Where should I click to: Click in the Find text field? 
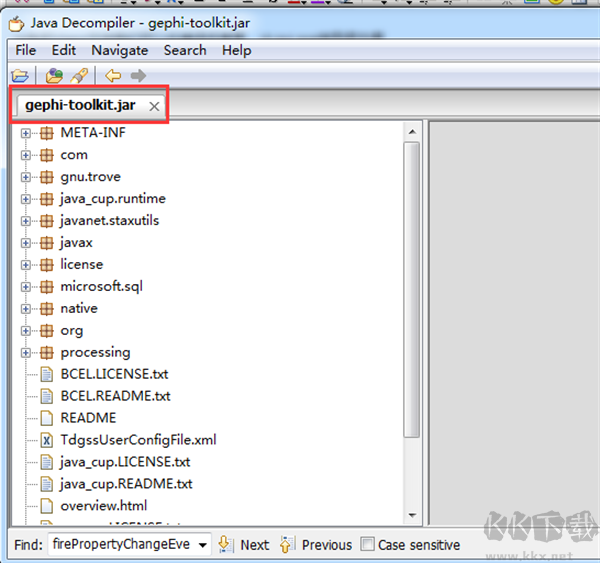122,544
